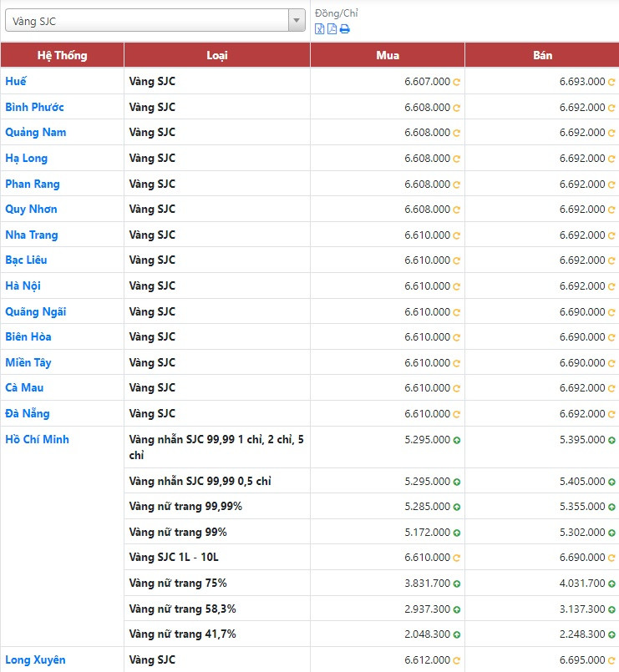Viewport: 619px width, 672px height.
Task: Open the Cà Mau link
Action: [24, 388]
